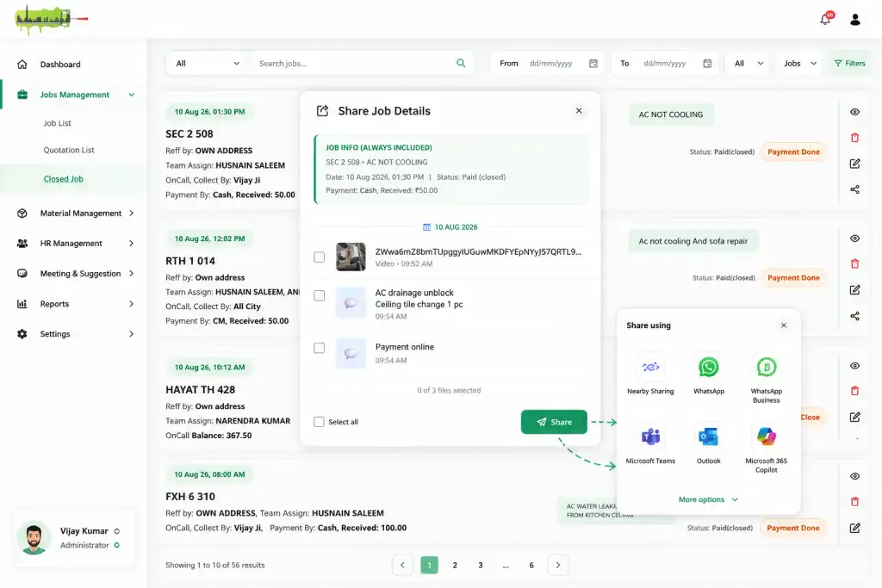882x588 pixels.
Task: Click the search magnifier icon
Action: (x=461, y=63)
